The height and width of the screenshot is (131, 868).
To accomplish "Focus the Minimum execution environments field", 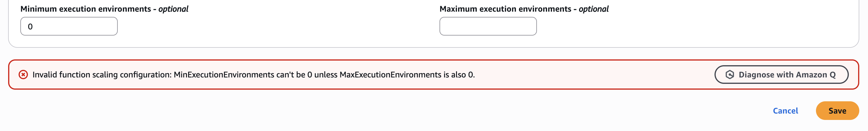I will (69, 26).
